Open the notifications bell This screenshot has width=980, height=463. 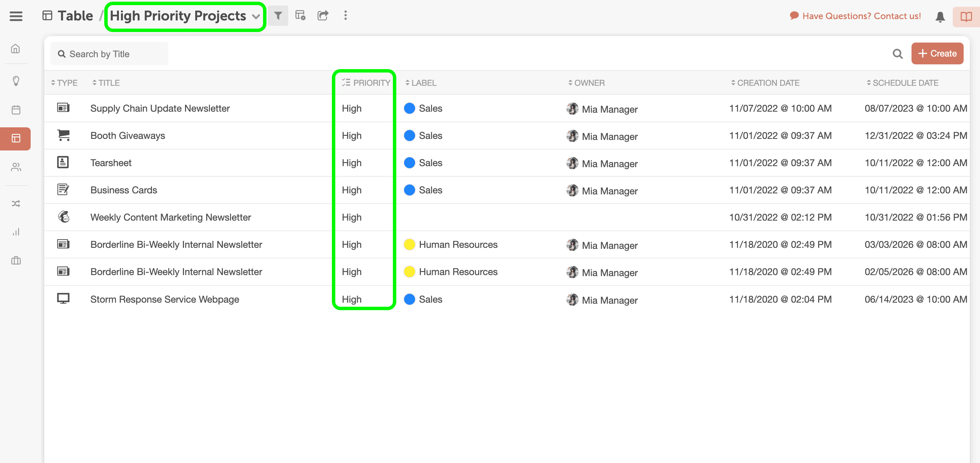point(940,17)
